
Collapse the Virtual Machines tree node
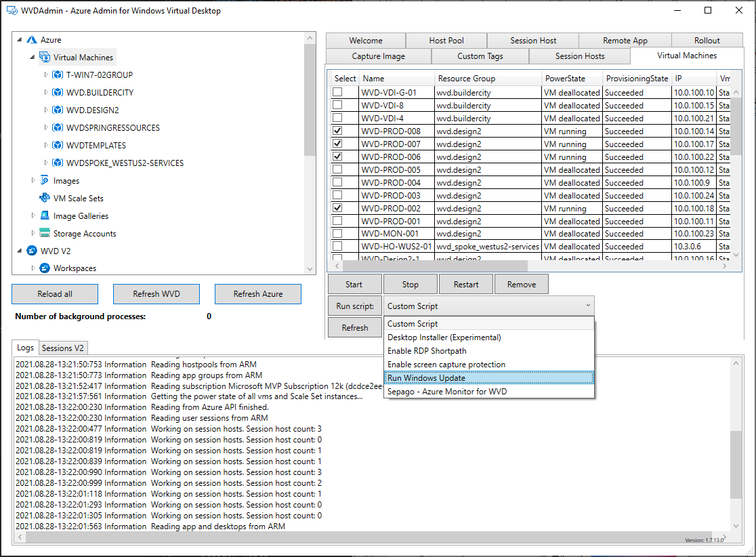pos(33,58)
